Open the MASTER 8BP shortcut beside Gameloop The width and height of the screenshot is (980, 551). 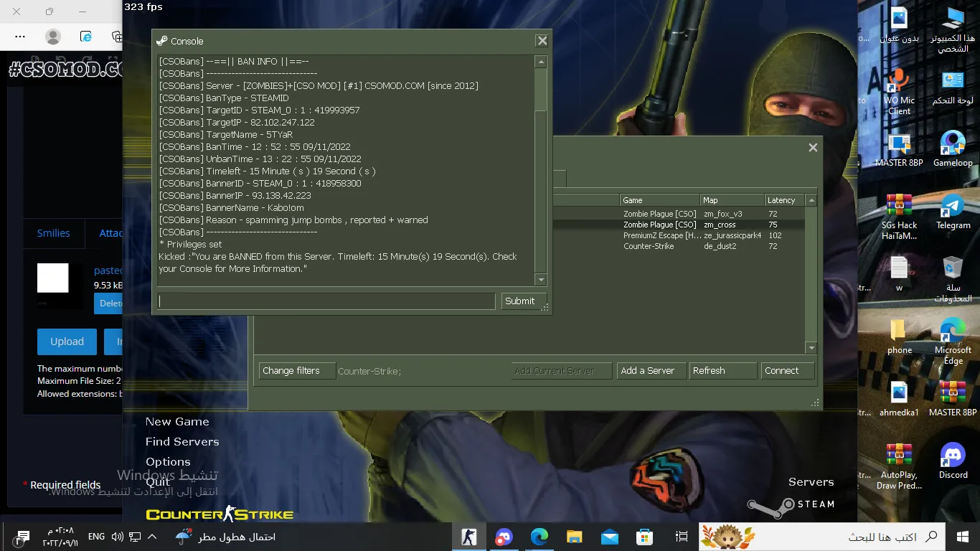(899, 150)
